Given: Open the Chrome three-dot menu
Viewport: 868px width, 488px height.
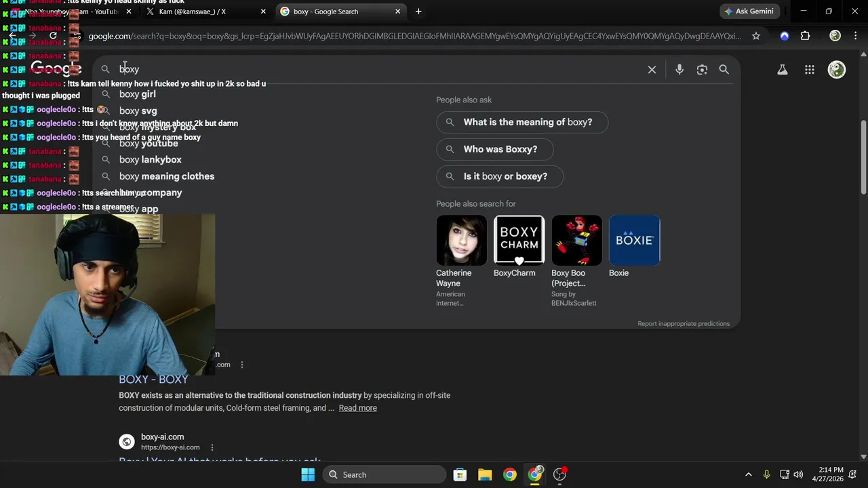Looking at the screenshot, I should pyautogui.click(x=854, y=36).
